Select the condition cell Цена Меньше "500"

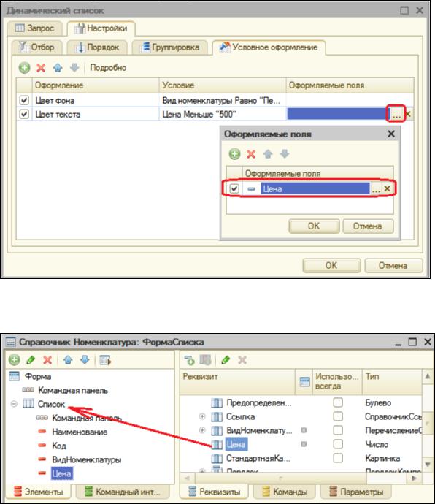223,114
